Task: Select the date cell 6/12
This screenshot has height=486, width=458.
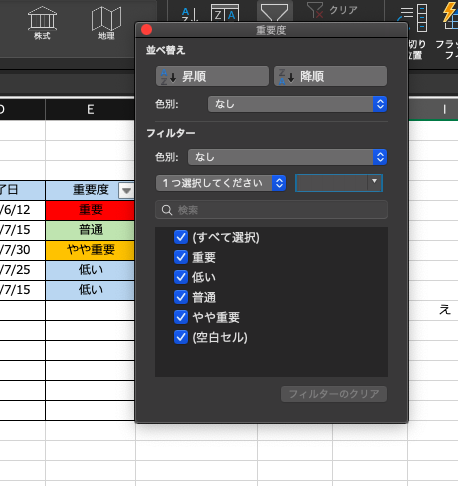Action: pyautogui.click(x=22, y=210)
